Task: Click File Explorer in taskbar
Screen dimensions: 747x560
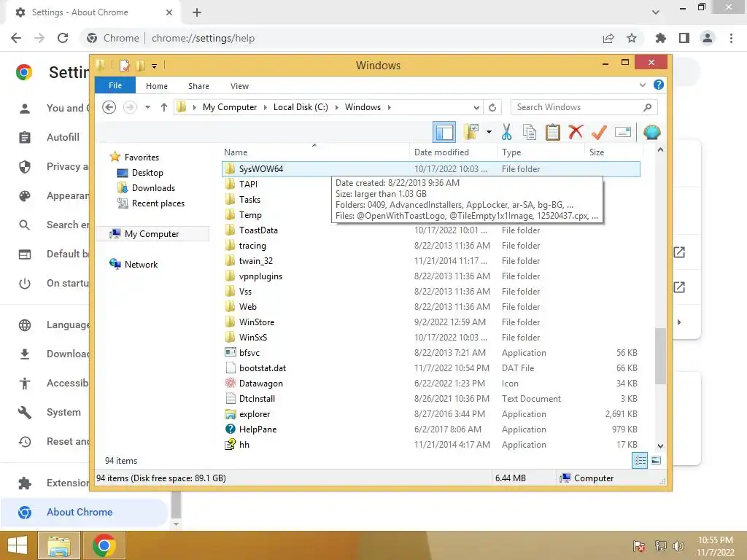Action: [x=59, y=545]
